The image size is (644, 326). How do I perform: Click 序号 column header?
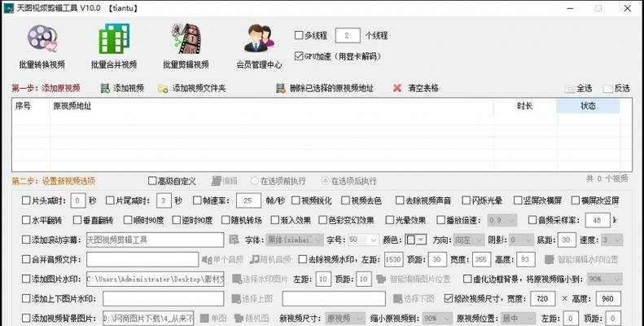pos(31,106)
